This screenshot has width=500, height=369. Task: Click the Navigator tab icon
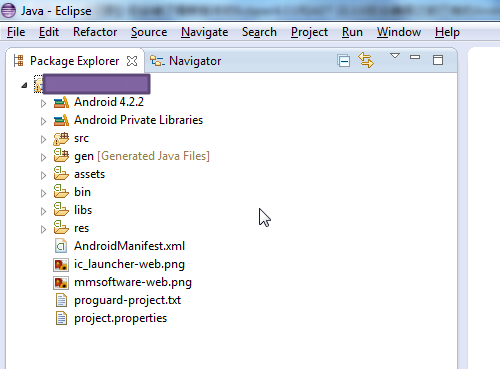tap(157, 61)
